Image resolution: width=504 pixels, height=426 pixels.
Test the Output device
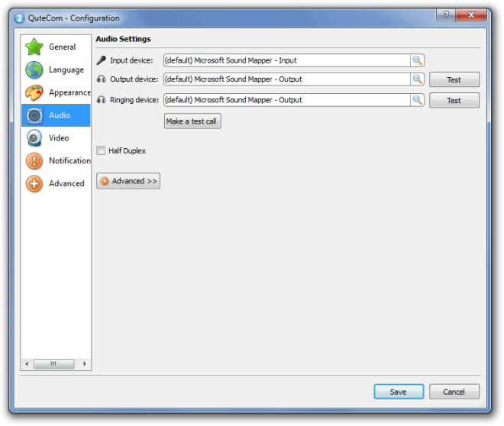[x=454, y=79]
